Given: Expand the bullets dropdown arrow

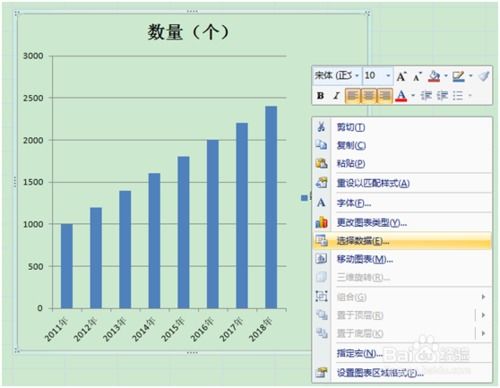Looking at the screenshot, I should (x=470, y=96).
